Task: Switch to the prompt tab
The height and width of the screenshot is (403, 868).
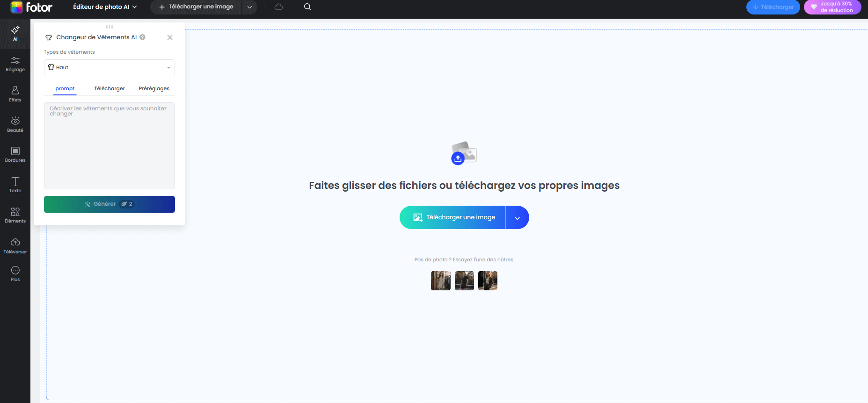Action: point(65,88)
